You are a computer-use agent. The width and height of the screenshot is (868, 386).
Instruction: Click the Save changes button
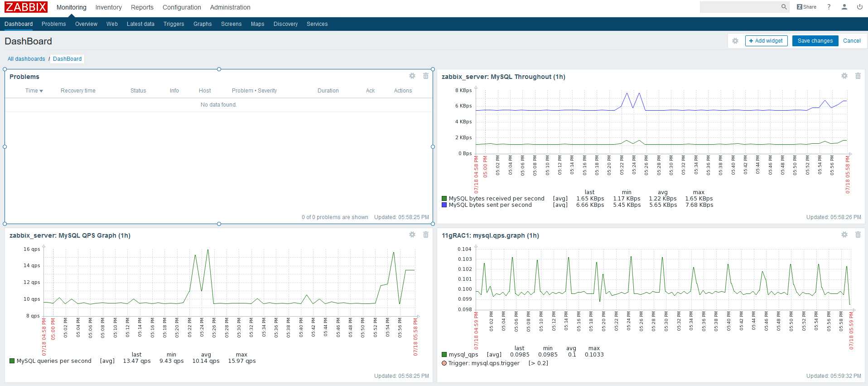(x=815, y=41)
